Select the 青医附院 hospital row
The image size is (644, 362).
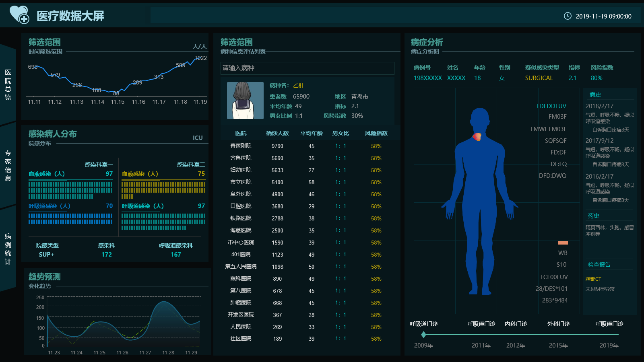[x=308, y=146]
